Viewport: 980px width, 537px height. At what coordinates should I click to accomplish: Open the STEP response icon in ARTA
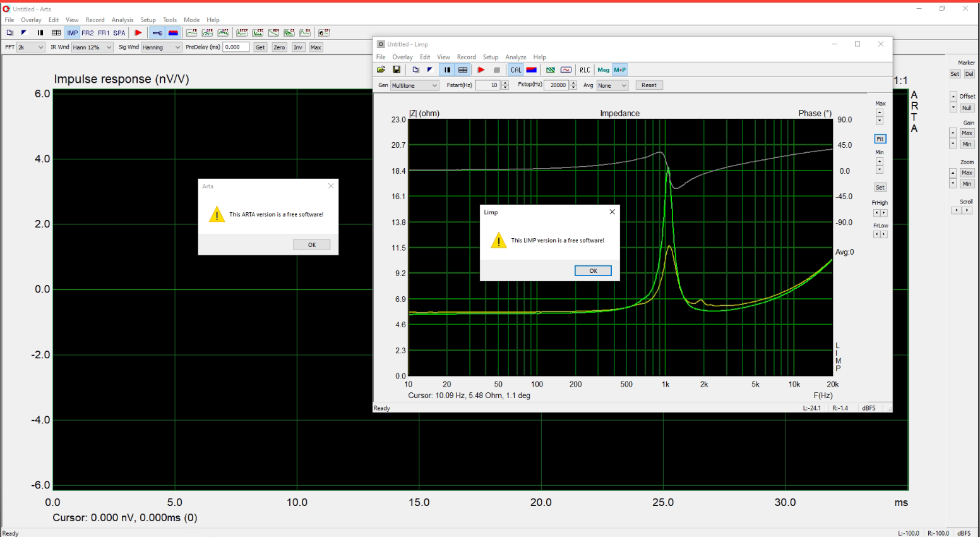242,32
